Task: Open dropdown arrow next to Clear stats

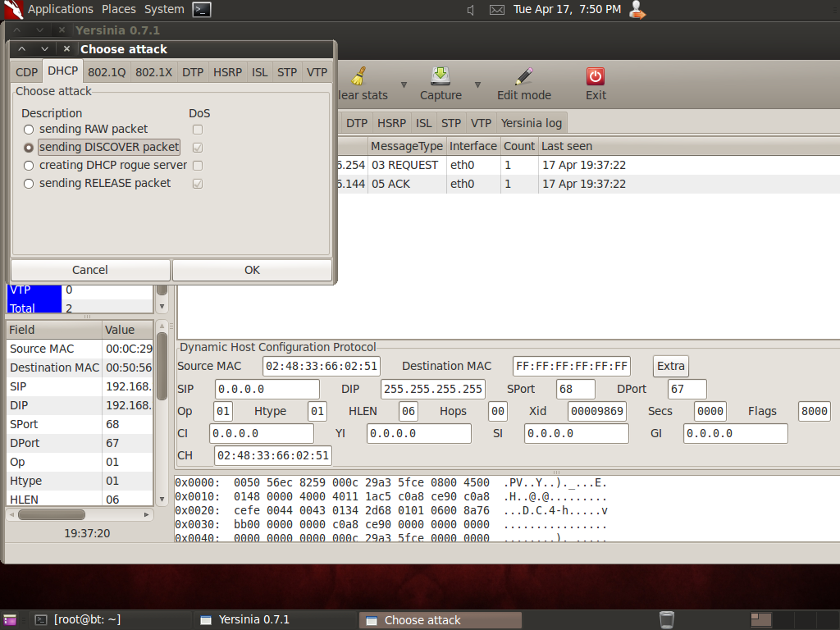Action: pos(404,84)
